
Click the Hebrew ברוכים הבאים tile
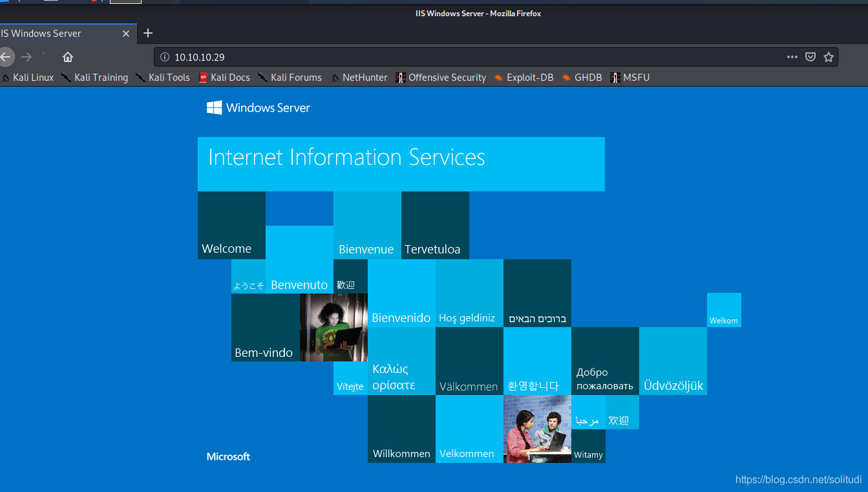click(x=537, y=293)
